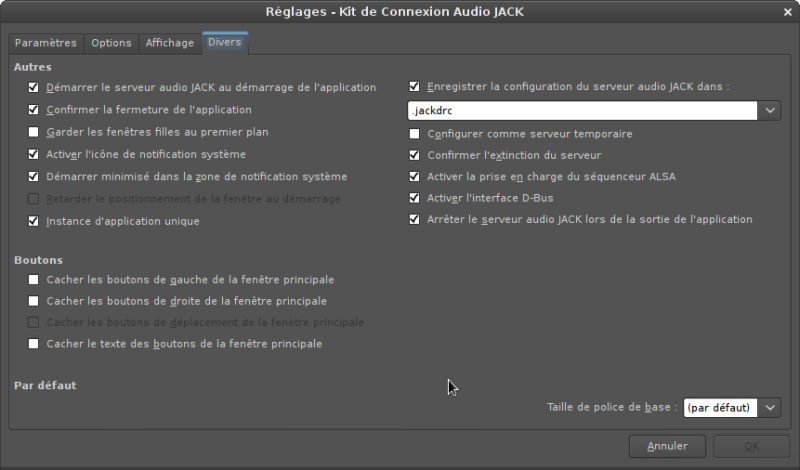Screen dimensions: 800x470
Task: Enable Garder les fenêtres filles au premier plan
Action: [x=33, y=132]
